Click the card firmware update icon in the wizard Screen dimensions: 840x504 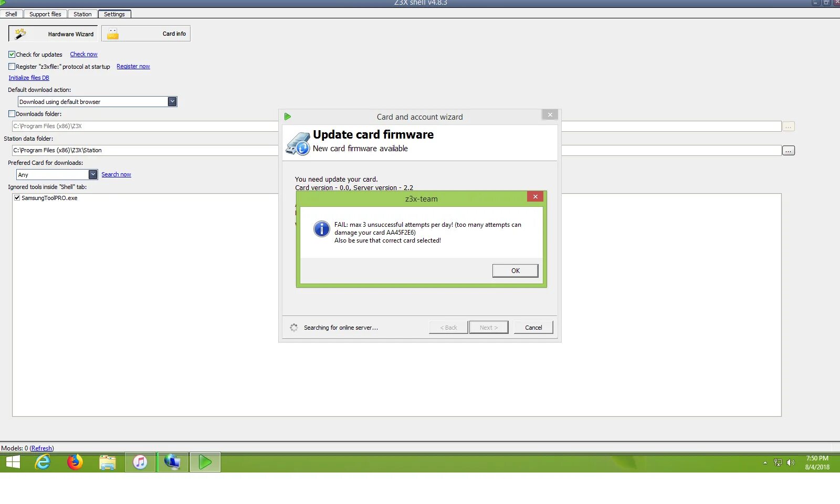click(298, 143)
